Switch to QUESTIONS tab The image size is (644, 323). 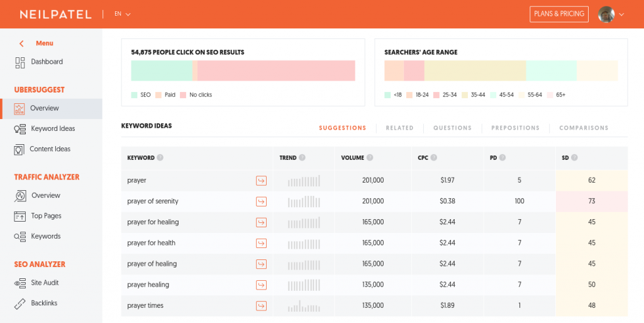click(452, 128)
